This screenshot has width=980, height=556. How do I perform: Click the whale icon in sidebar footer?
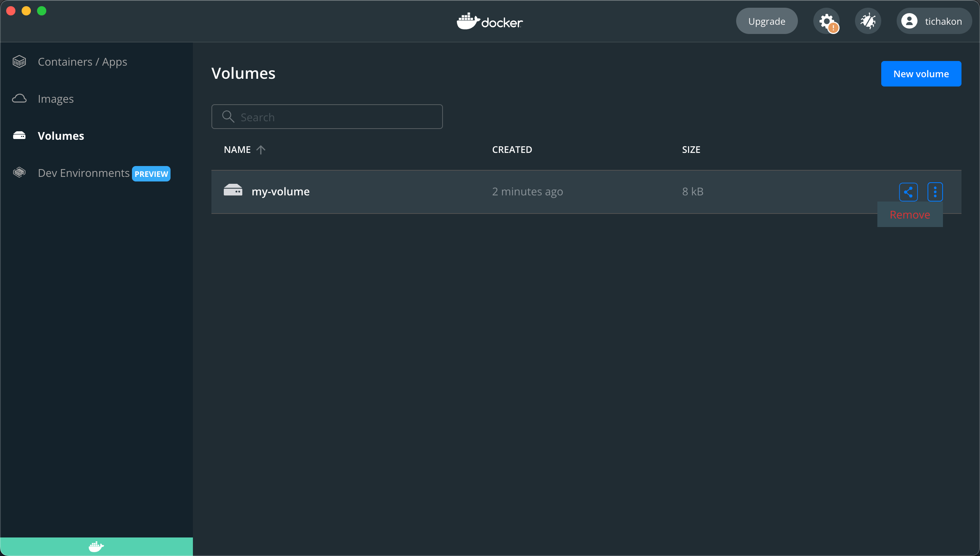[96, 546]
